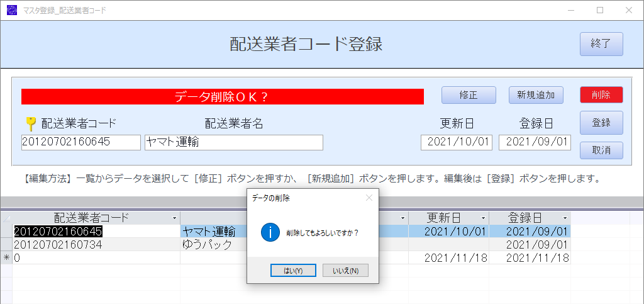Minimize the マスタ登録 window
The image size is (644, 304).
click(572, 10)
